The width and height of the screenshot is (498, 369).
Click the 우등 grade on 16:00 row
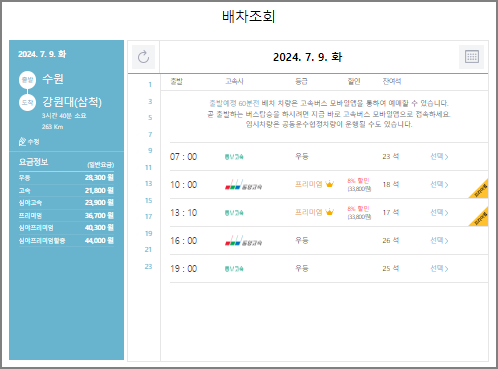click(302, 240)
